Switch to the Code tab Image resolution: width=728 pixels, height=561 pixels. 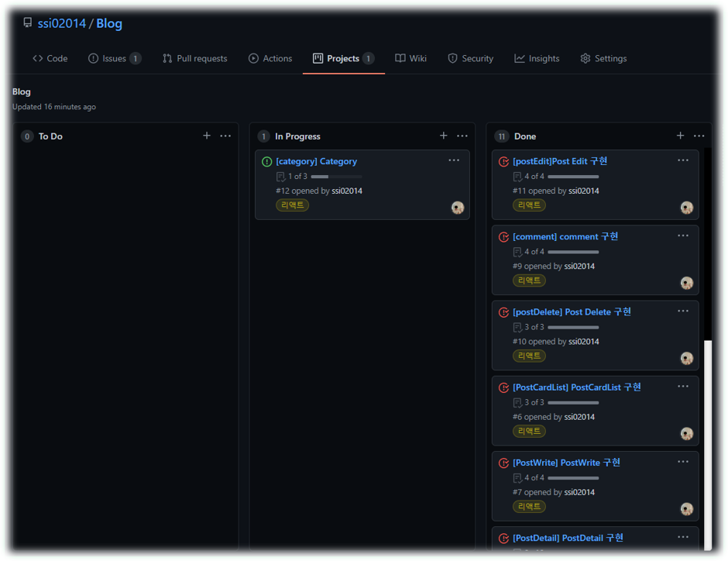[x=50, y=59]
